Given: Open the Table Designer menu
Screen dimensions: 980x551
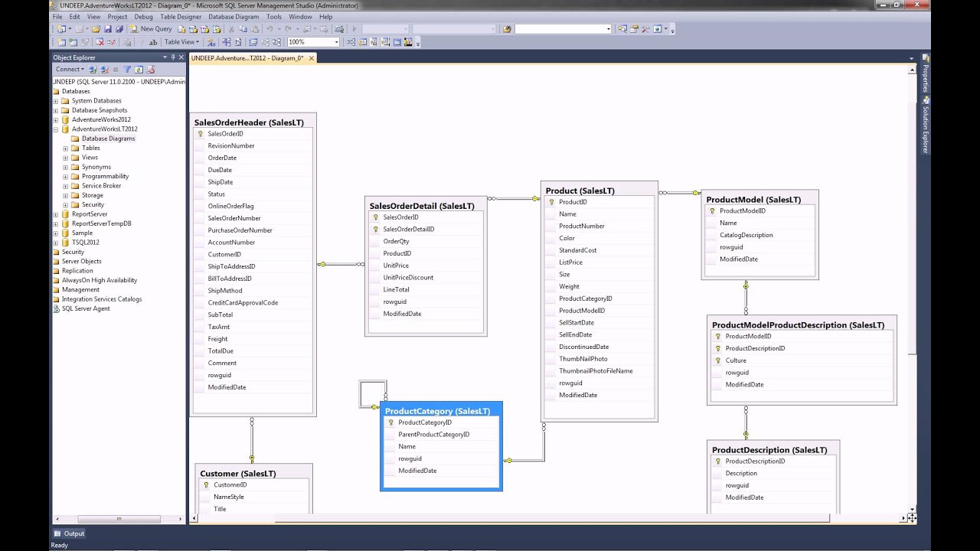Looking at the screenshot, I should tap(181, 16).
